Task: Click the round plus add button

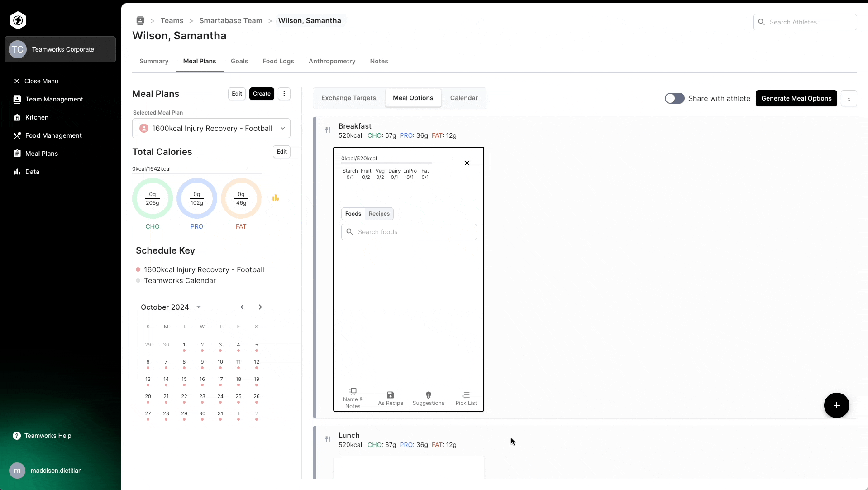Action: (x=836, y=405)
